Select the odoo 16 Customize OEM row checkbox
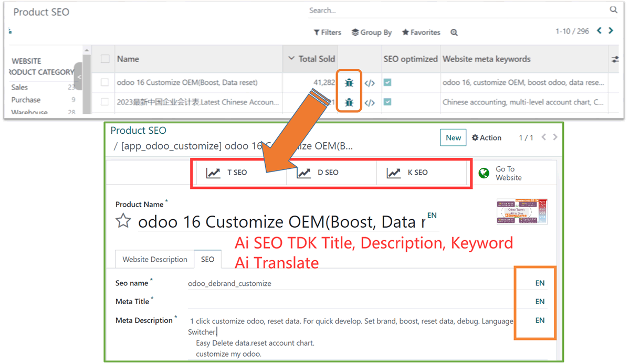The height and width of the screenshot is (364, 630). (105, 82)
